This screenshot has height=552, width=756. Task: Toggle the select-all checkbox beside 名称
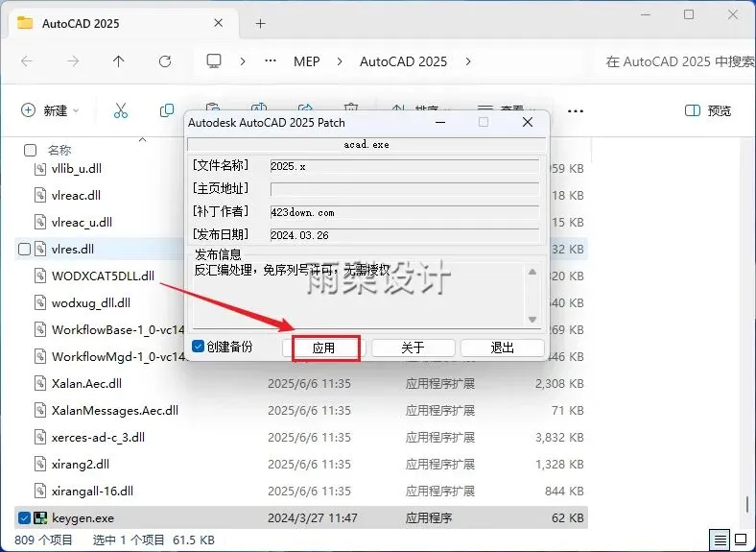tap(30, 151)
